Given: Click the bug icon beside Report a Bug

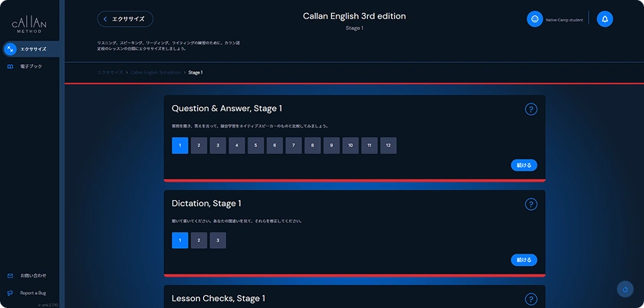Looking at the screenshot, I should (x=10, y=293).
